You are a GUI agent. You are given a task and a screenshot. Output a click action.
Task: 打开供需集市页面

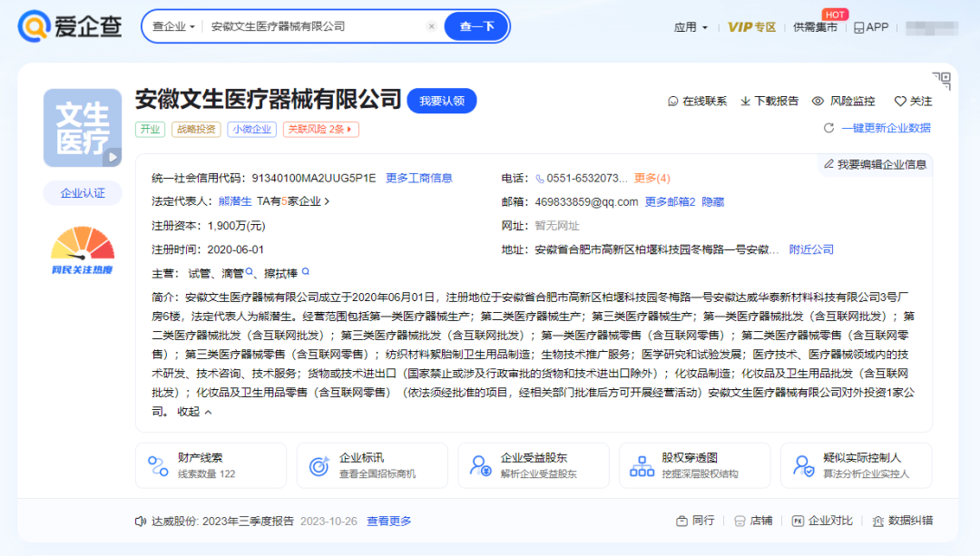pos(816,26)
